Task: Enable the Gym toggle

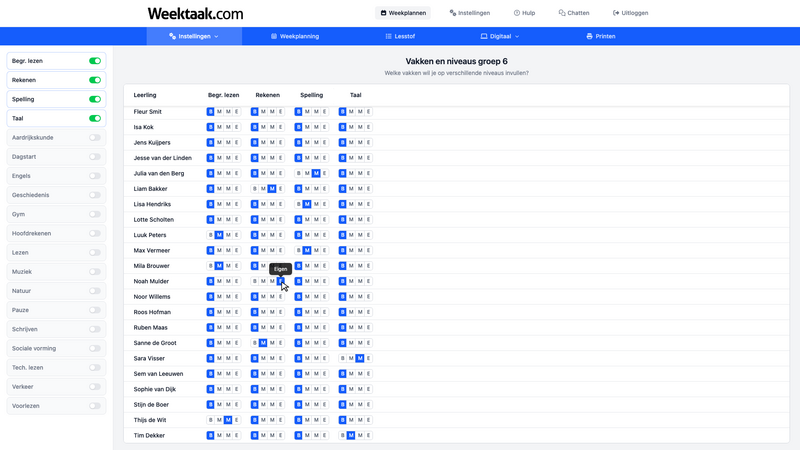Action: (x=95, y=214)
